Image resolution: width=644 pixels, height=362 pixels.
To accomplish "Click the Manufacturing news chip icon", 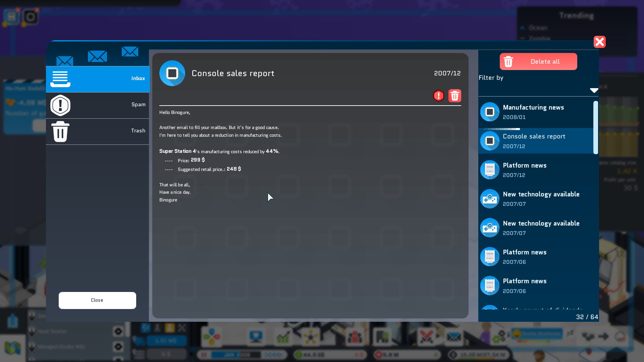I will (x=490, y=112).
